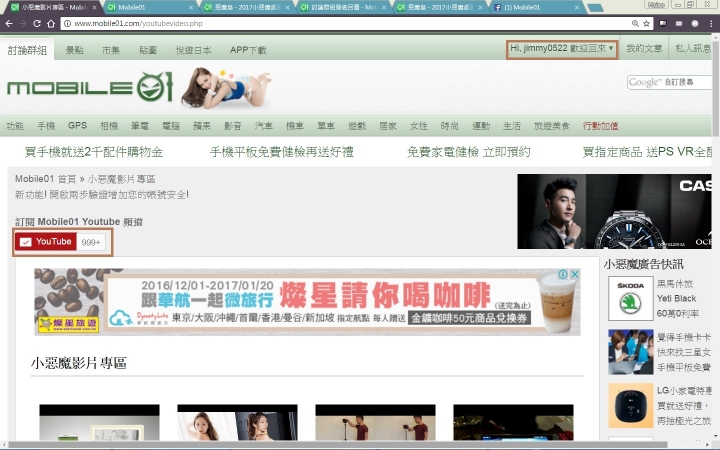Expand the Hi, jimmy0522 歡迎回來 dropdown
This screenshot has height=450, width=720.
[x=562, y=49]
